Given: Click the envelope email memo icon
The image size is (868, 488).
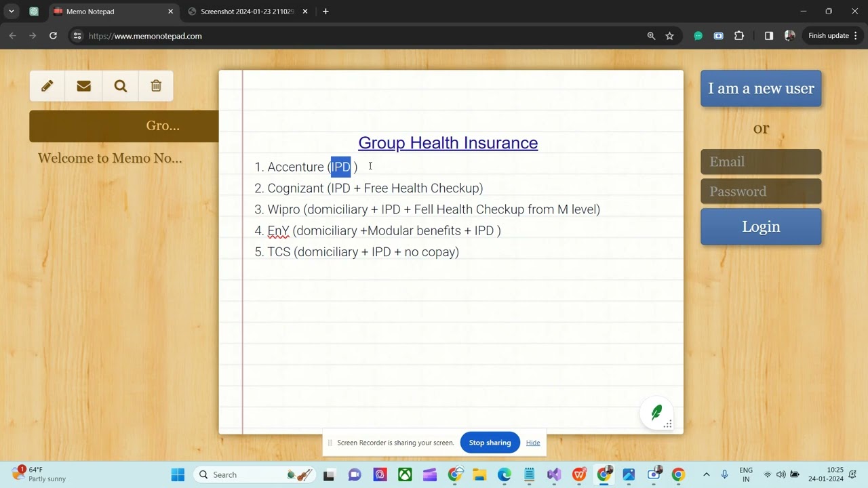Looking at the screenshot, I should pos(84,86).
